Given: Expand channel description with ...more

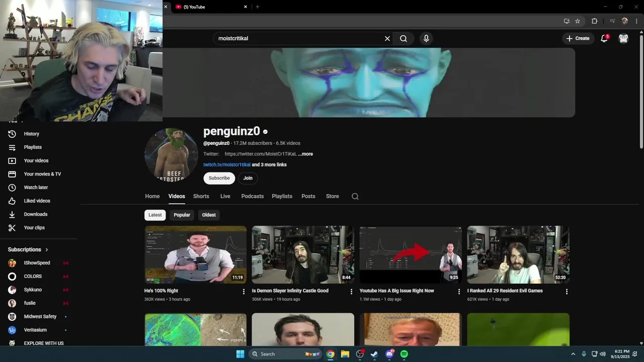Looking at the screenshot, I should tap(305, 154).
